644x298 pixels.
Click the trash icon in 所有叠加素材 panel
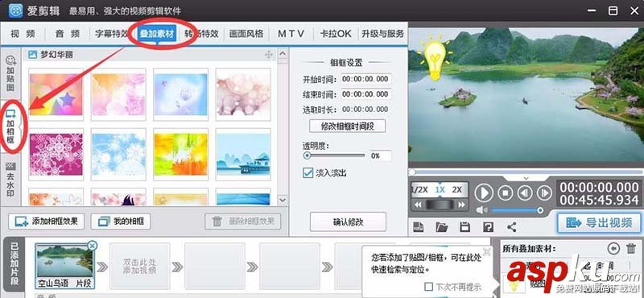pos(631,248)
